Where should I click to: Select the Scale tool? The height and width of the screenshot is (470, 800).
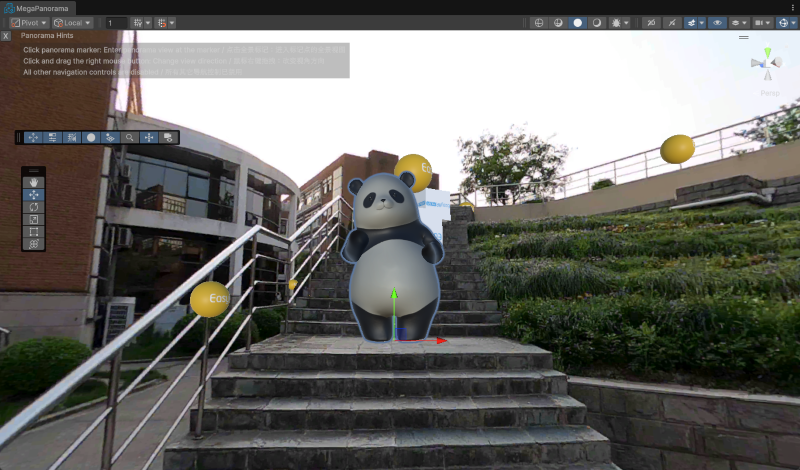(34, 219)
